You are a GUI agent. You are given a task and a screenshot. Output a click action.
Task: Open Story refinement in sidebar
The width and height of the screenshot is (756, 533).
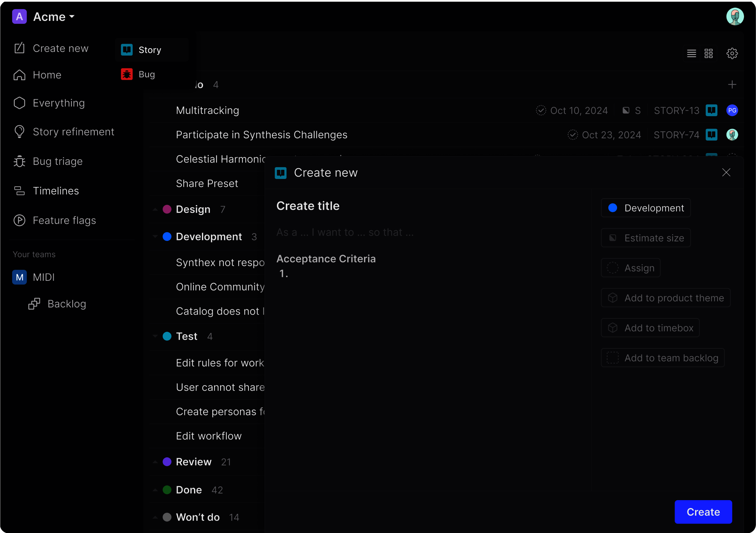pyautogui.click(x=73, y=132)
